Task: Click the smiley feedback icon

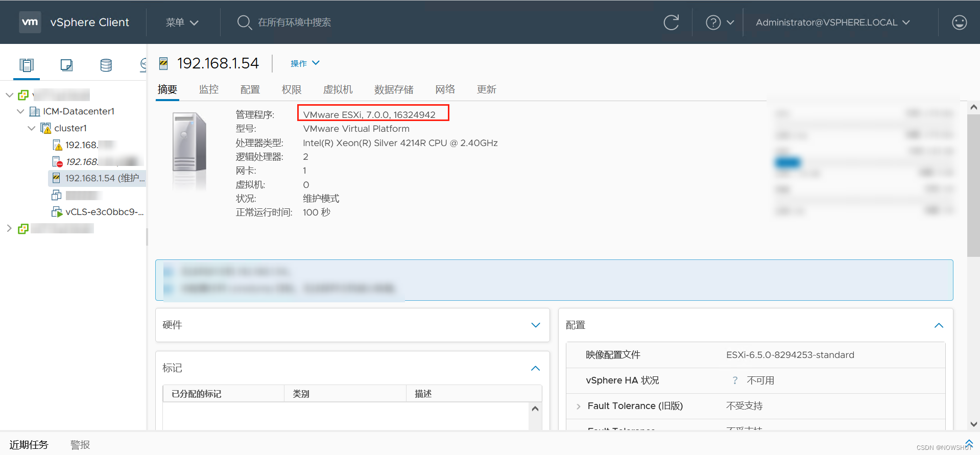Action: 960,22
